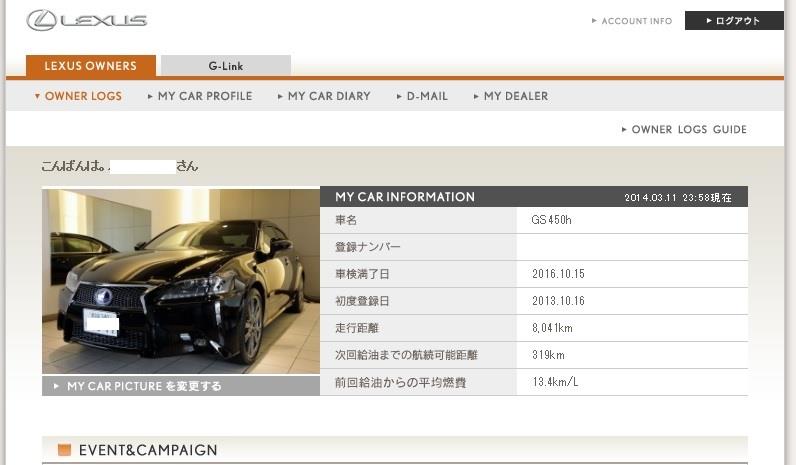
Task: Click the 車名 label
Action: pos(346,220)
